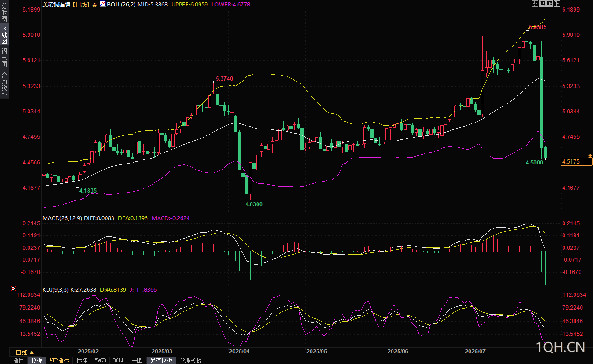This screenshot has height=364, width=593.
Task: Click the 4.5000 low price label
Action: [534, 163]
